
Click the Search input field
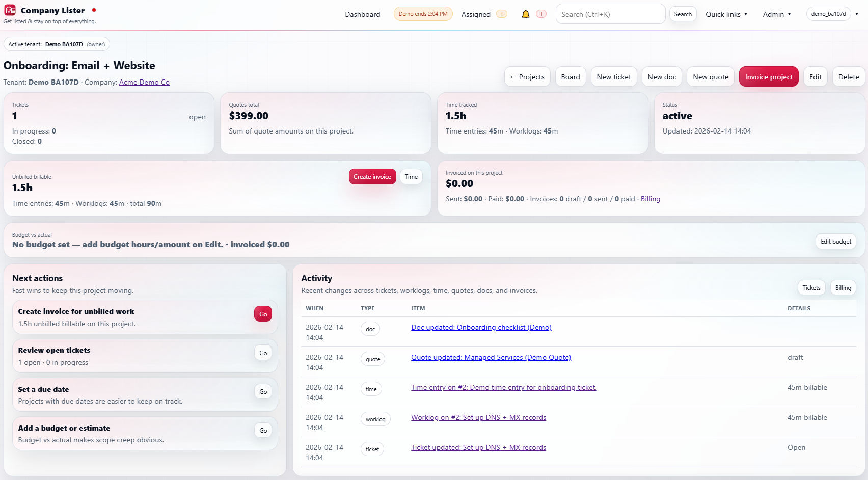pyautogui.click(x=610, y=14)
